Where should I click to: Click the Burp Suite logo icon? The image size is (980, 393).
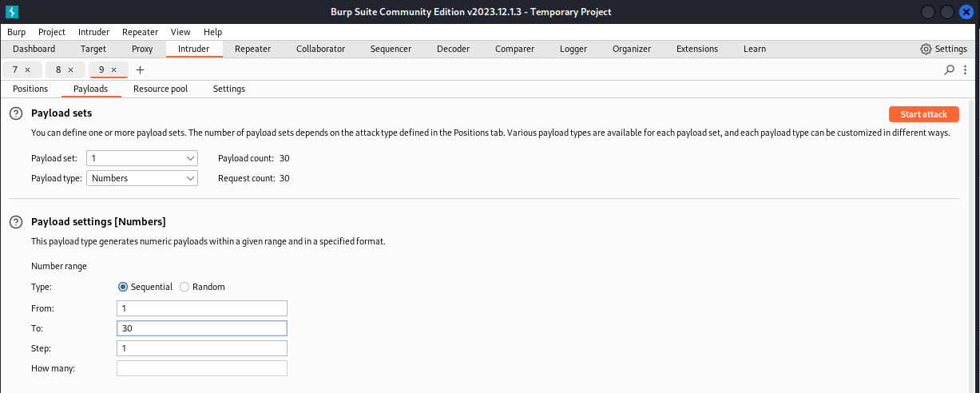[x=12, y=12]
